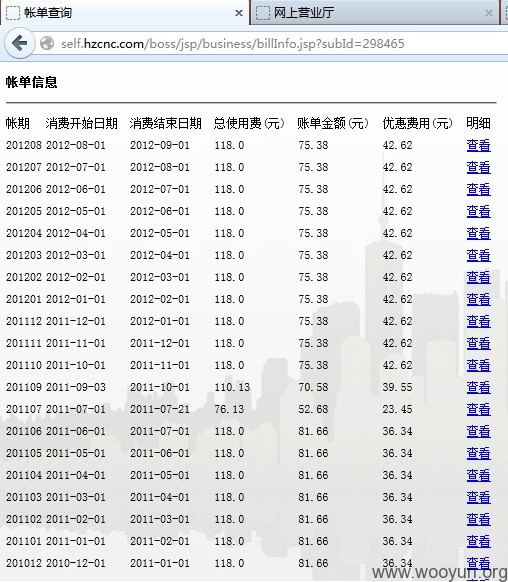508x582 pixels.
Task: View bill details for period 201205
Action: (478, 211)
